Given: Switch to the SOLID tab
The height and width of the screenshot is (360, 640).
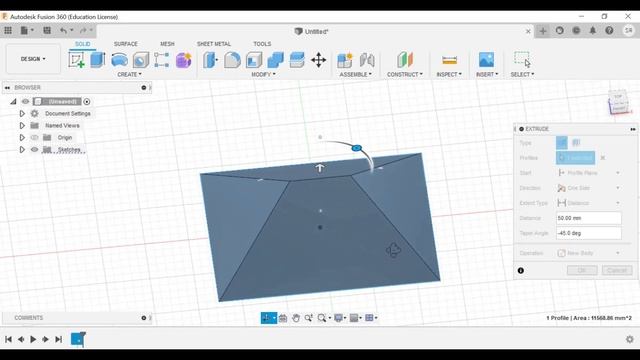Looking at the screenshot, I should pyautogui.click(x=82, y=44).
